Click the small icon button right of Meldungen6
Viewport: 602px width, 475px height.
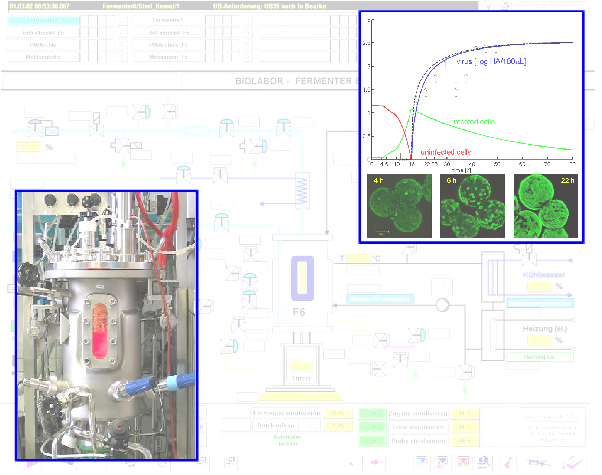click(122, 57)
